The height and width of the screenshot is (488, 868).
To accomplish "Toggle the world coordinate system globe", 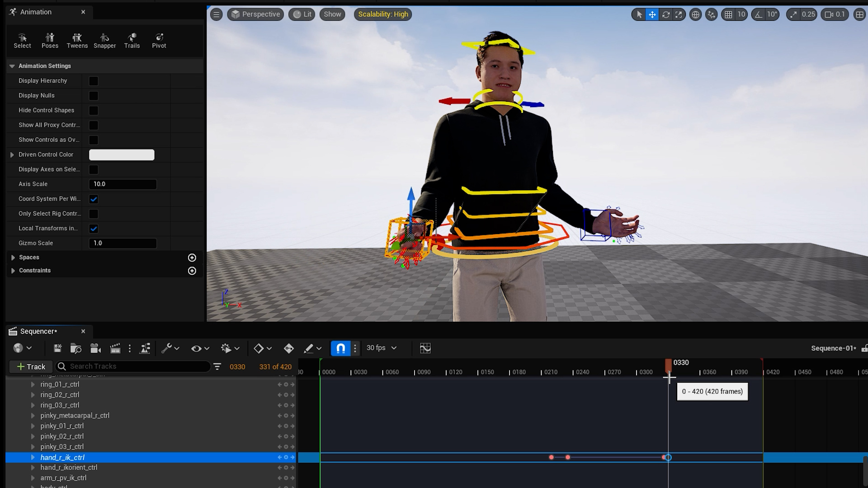I will 695,14.
